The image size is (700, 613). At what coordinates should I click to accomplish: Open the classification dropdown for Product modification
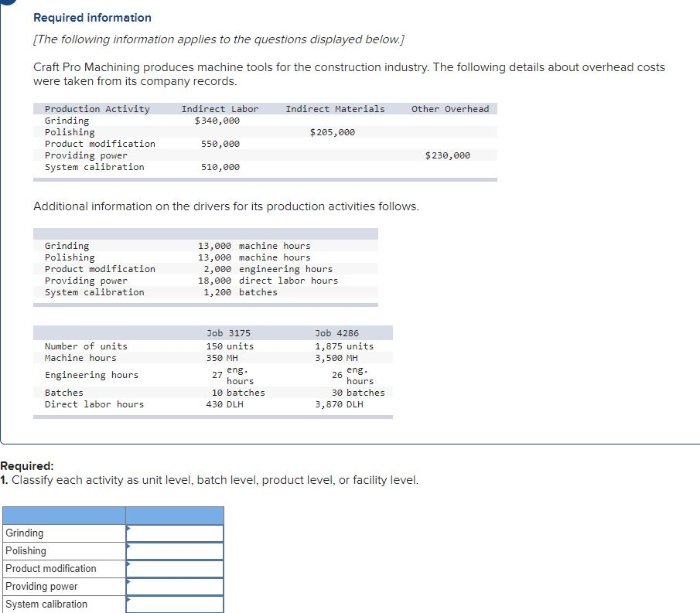pos(174,568)
